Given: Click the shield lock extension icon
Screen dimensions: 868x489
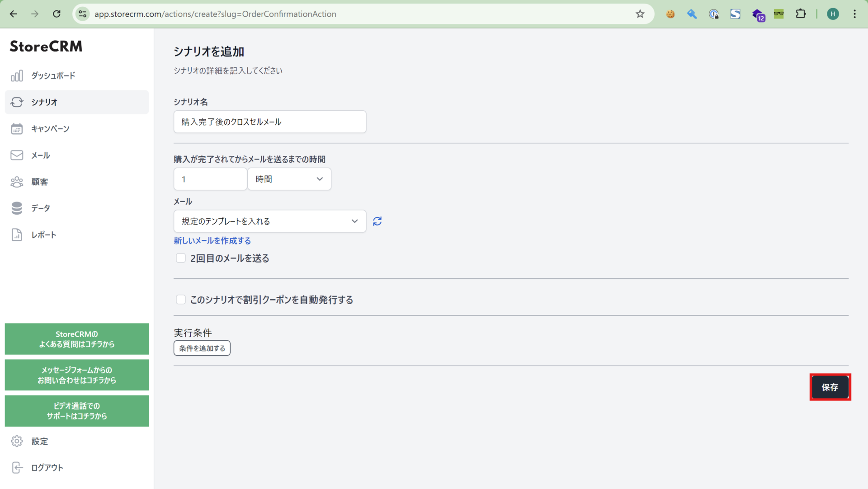Looking at the screenshot, I should [x=714, y=14].
